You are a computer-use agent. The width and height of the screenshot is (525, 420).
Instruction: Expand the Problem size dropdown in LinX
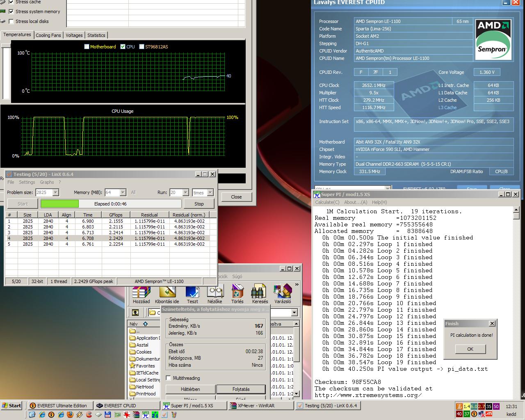[56, 192]
